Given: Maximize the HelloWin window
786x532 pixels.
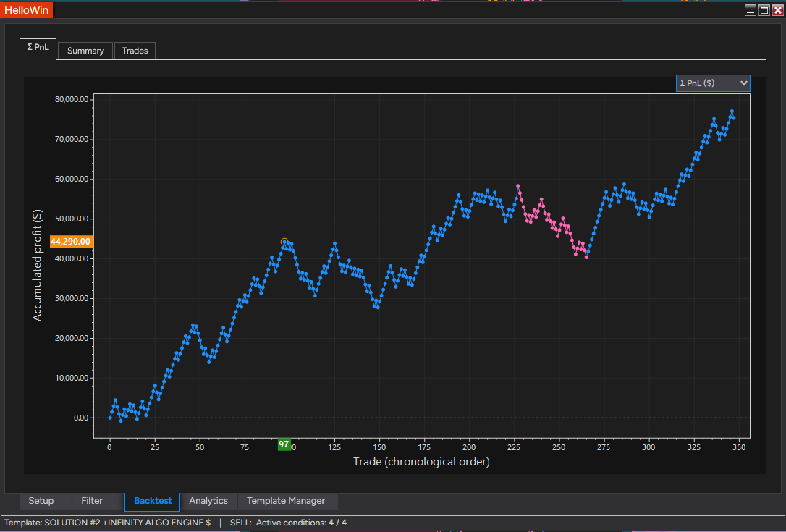Looking at the screenshot, I should (764, 11).
